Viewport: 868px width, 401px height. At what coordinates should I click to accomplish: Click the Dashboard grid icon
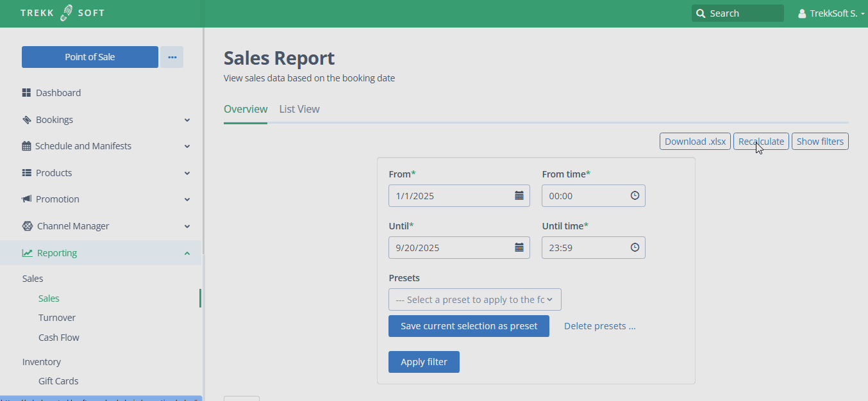pos(26,93)
